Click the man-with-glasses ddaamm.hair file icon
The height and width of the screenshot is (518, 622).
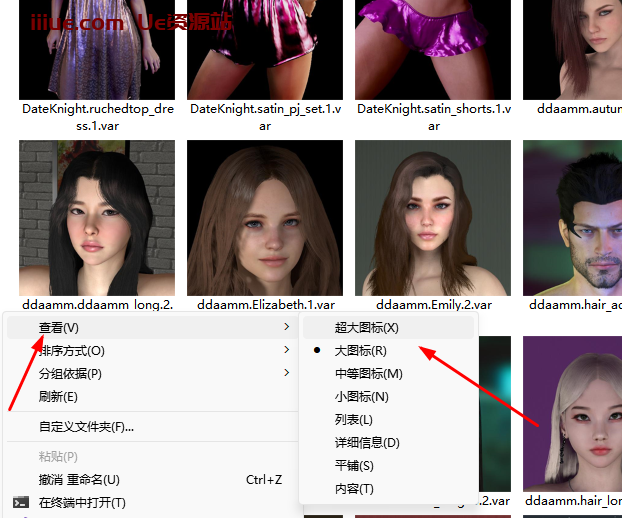click(573, 217)
